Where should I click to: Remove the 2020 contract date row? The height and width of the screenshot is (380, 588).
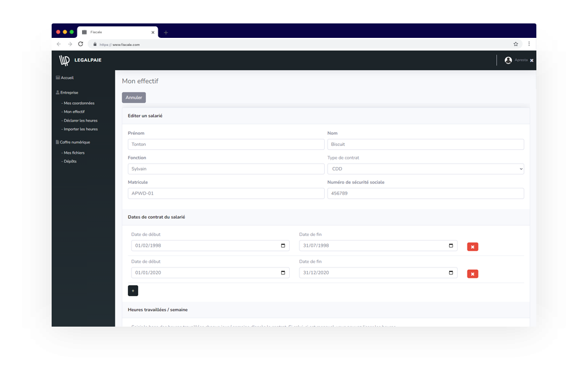click(x=472, y=274)
